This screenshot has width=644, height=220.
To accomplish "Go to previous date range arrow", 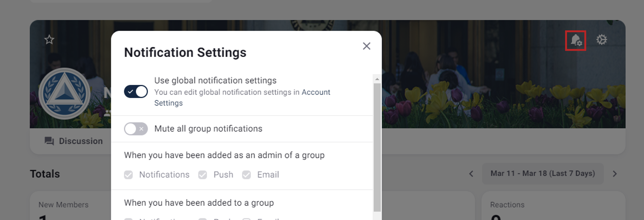I will (471, 174).
